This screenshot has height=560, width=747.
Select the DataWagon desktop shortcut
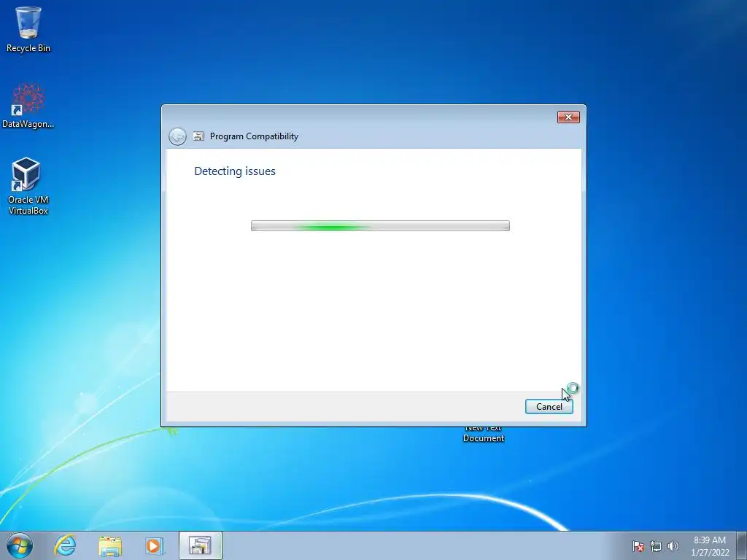click(28, 106)
